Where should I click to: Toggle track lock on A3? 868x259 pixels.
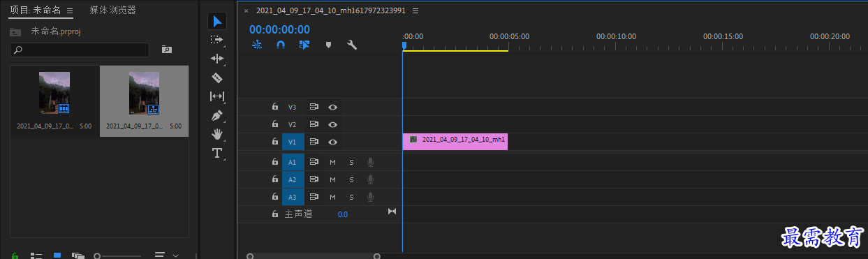(x=275, y=197)
